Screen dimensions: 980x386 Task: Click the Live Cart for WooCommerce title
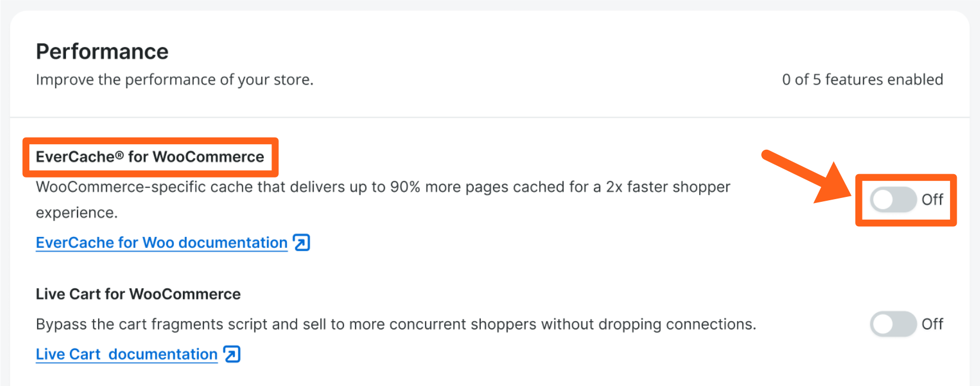pyautogui.click(x=138, y=294)
